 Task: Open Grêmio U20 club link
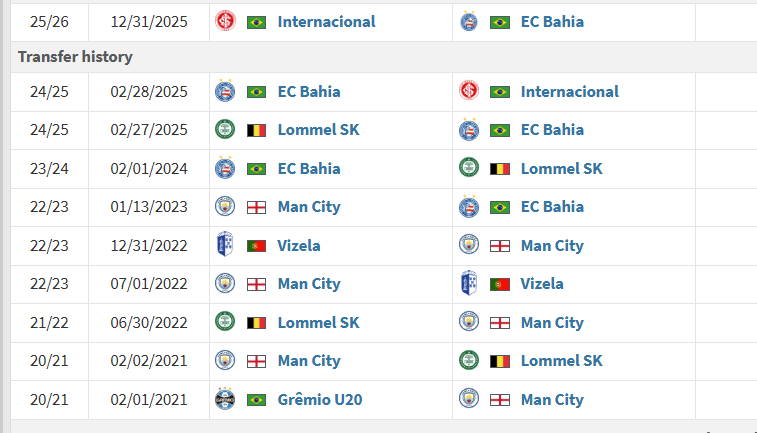click(319, 400)
